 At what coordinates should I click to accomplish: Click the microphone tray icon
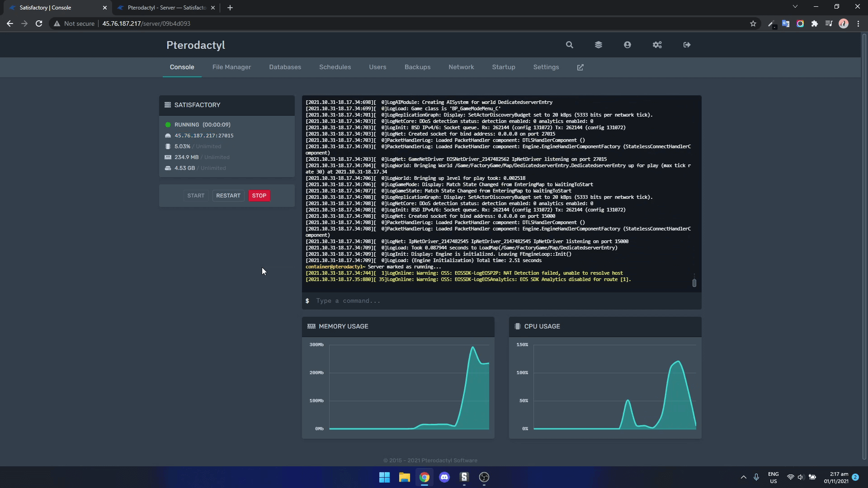point(756,477)
